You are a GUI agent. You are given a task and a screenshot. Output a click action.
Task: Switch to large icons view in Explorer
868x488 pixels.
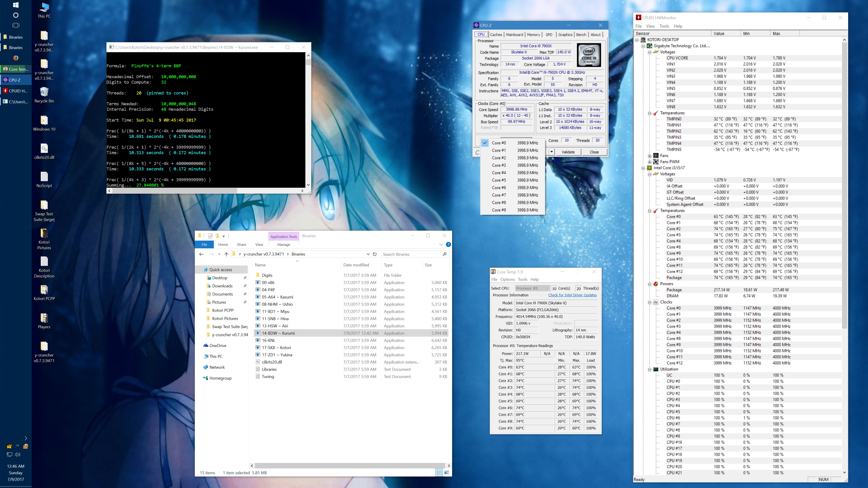click(x=446, y=472)
